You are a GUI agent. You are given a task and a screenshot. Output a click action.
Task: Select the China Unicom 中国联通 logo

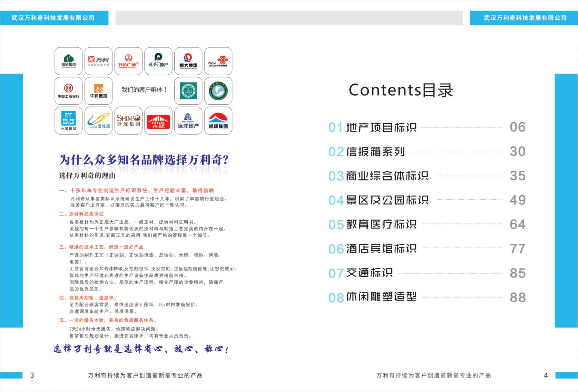(219, 61)
